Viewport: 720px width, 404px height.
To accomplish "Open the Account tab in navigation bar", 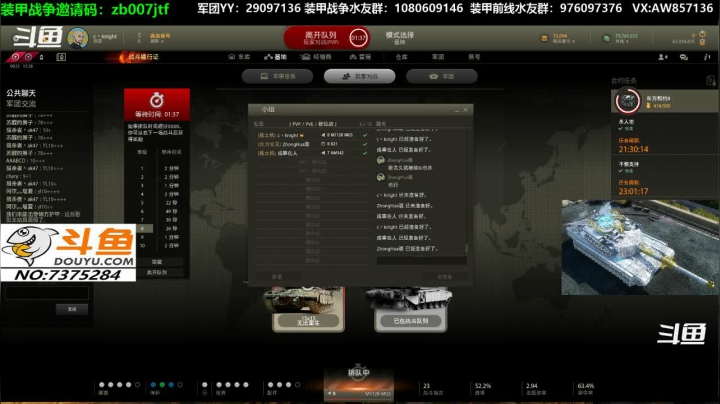I will coord(474,57).
